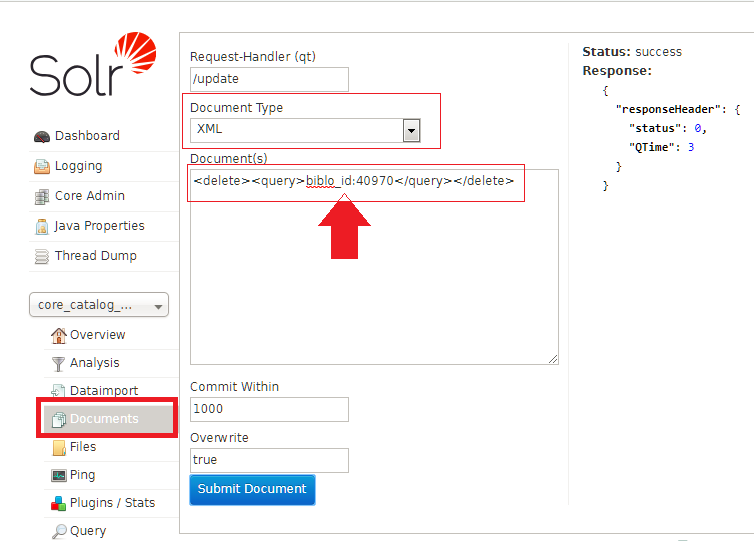Open the Files page
This screenshot has height=541, width=754.
coord(83,447)
